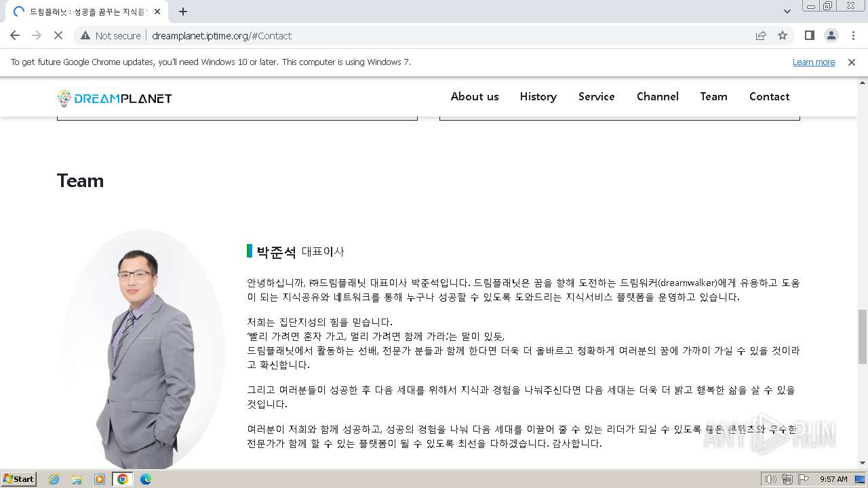Jump to the Contact section

(770, 96)
